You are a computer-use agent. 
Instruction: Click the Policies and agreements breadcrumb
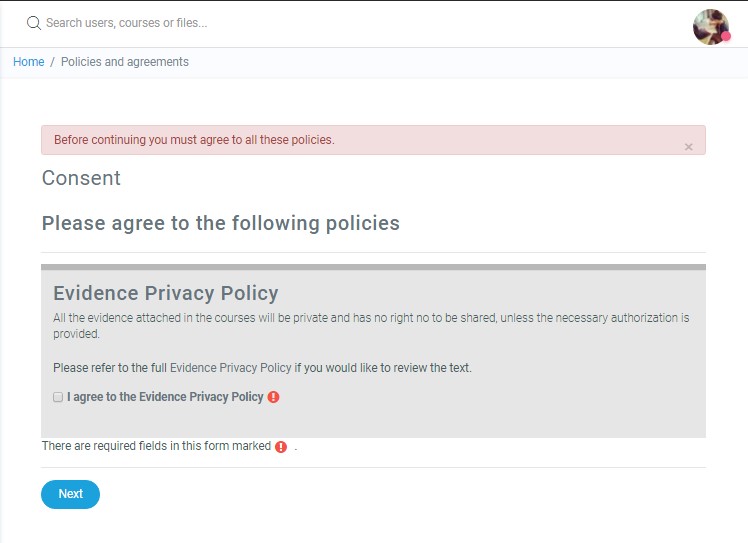(x=125, y=62)
